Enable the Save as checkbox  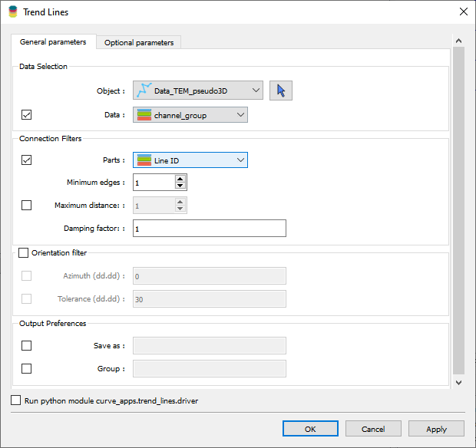click(x=27, y=346)
